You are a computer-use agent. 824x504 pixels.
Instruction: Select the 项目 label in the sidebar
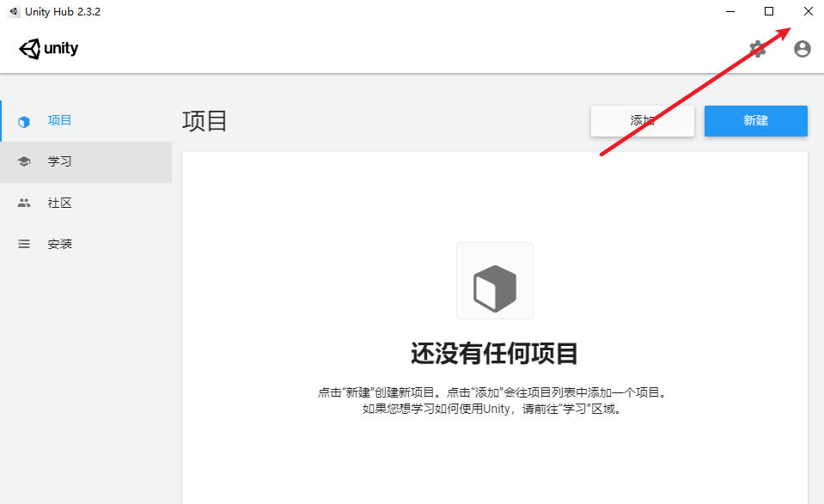[60, 120]
